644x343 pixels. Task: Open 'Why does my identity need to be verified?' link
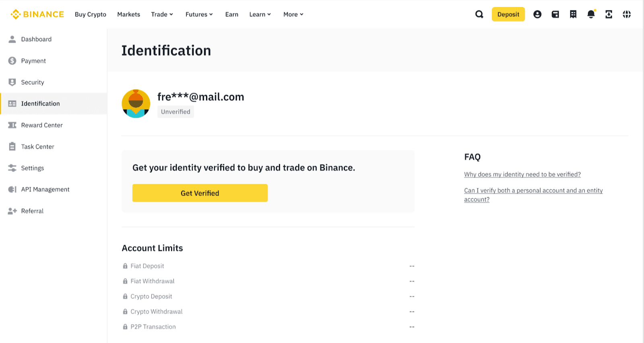coord(522,174)
